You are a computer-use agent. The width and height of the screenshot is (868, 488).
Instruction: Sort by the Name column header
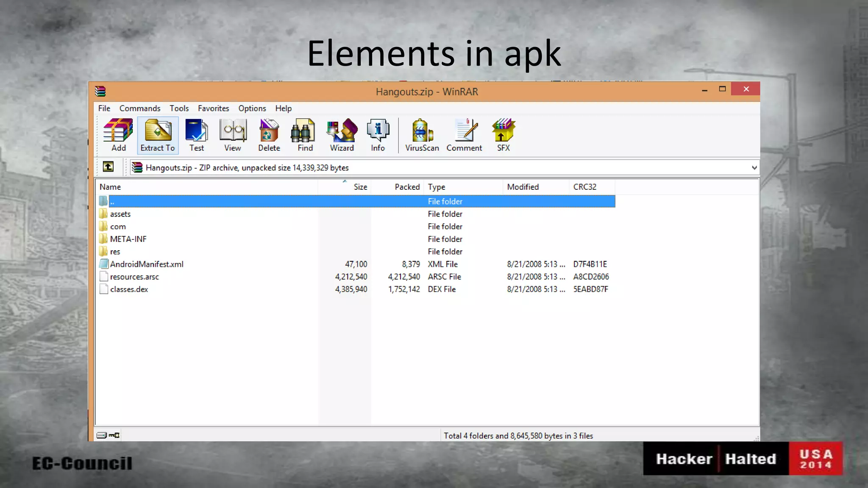coord(207,187)
